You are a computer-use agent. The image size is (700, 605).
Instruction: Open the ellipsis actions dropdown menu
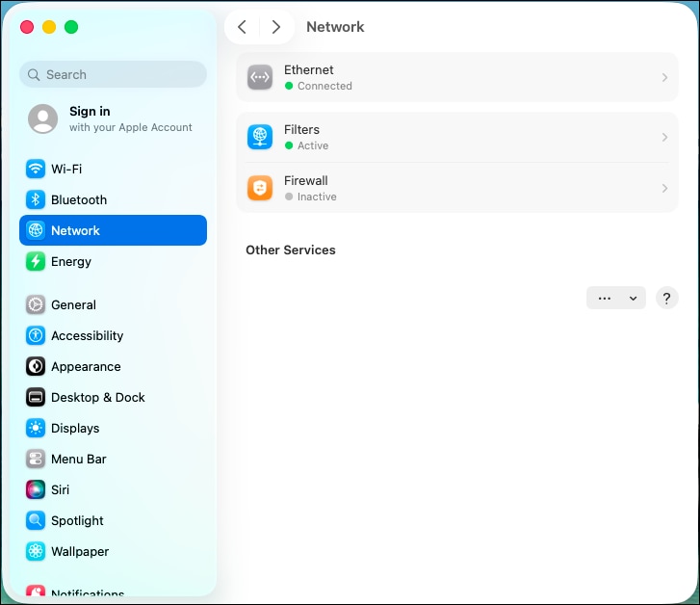(616, 298)
